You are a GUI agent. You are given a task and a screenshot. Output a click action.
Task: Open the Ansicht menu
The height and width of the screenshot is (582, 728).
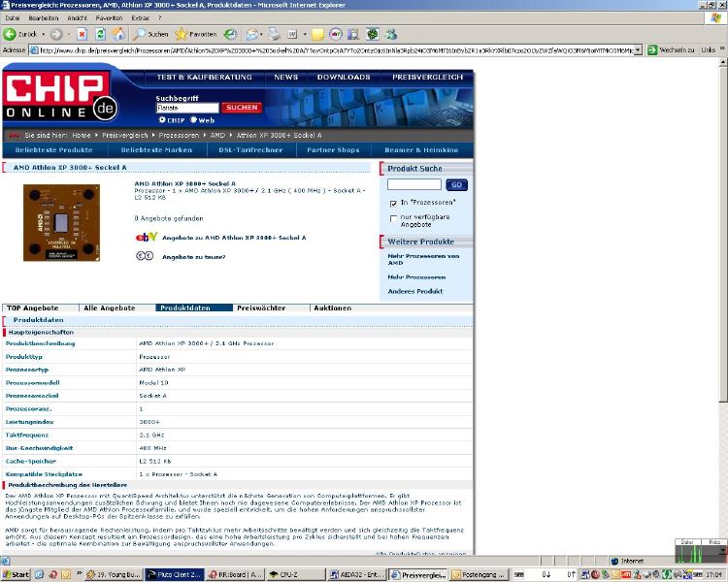click(77, 18)
